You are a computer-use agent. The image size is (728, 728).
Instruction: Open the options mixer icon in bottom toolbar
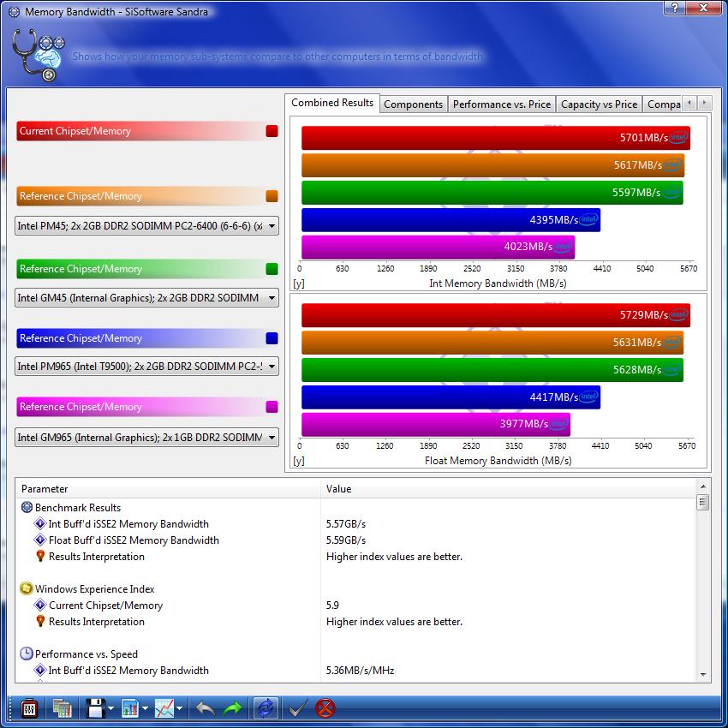tap(30, 709)
